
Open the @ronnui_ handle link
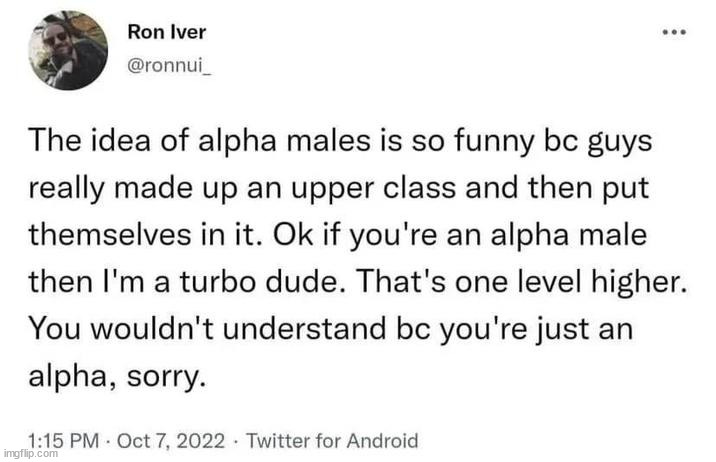click(x=169, y=66)
